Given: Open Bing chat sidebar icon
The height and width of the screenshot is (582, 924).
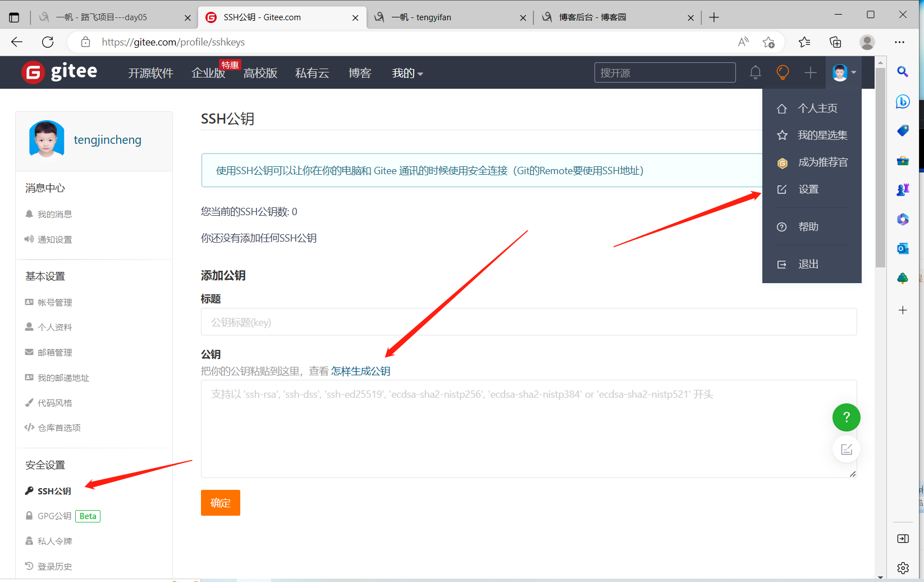Looking at the screenshot, I should click(903, 102).
